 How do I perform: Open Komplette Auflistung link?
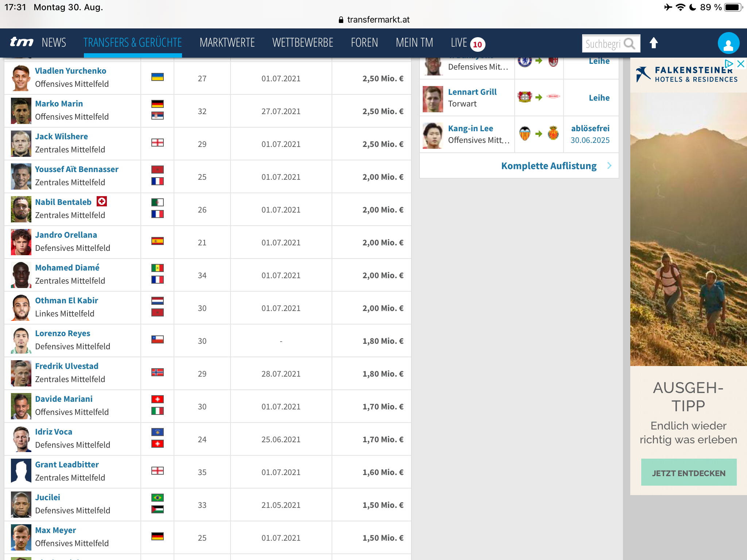(x=549, y=166)
